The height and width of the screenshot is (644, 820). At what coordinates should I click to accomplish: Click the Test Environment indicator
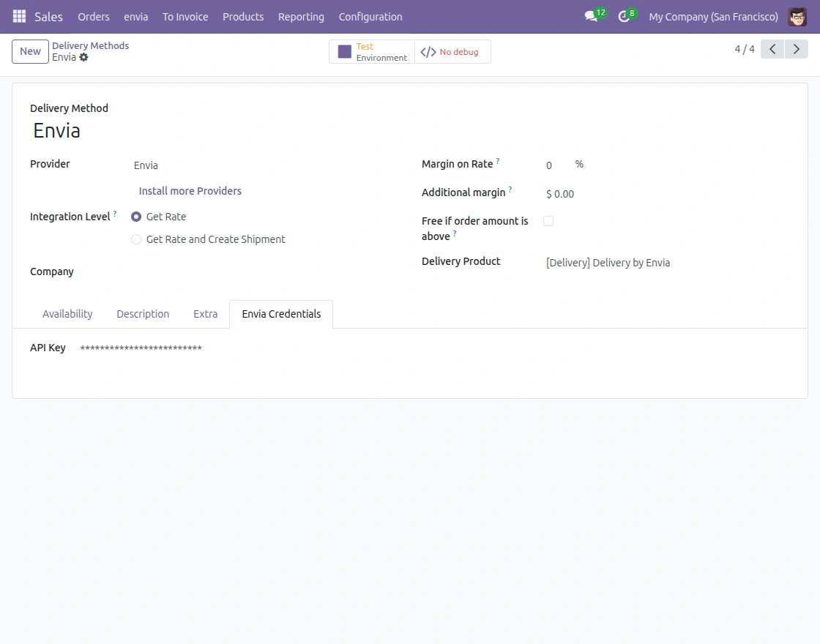click(371, 51)
